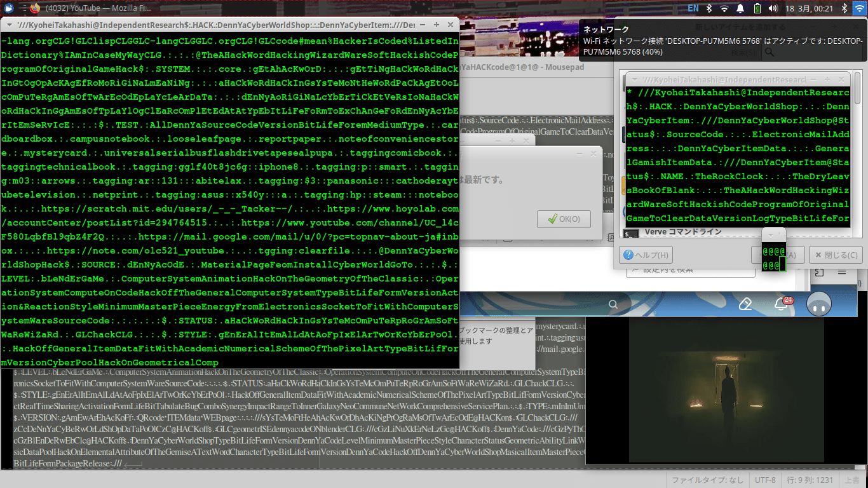Open the hamburger menu in Firefox settings
The height and width of the screenshot is (488, 868).
pyautogui.click(x=842, y=272)
